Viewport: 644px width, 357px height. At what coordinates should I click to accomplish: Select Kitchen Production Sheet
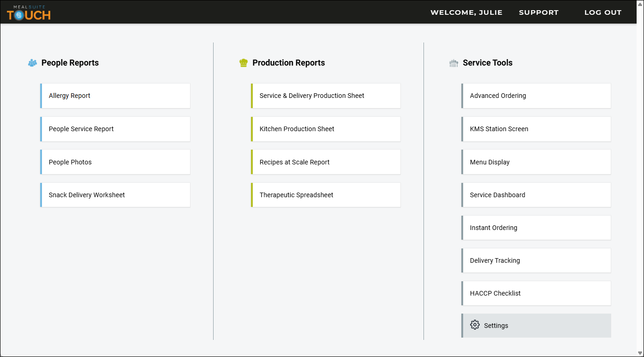click(326, 129)
